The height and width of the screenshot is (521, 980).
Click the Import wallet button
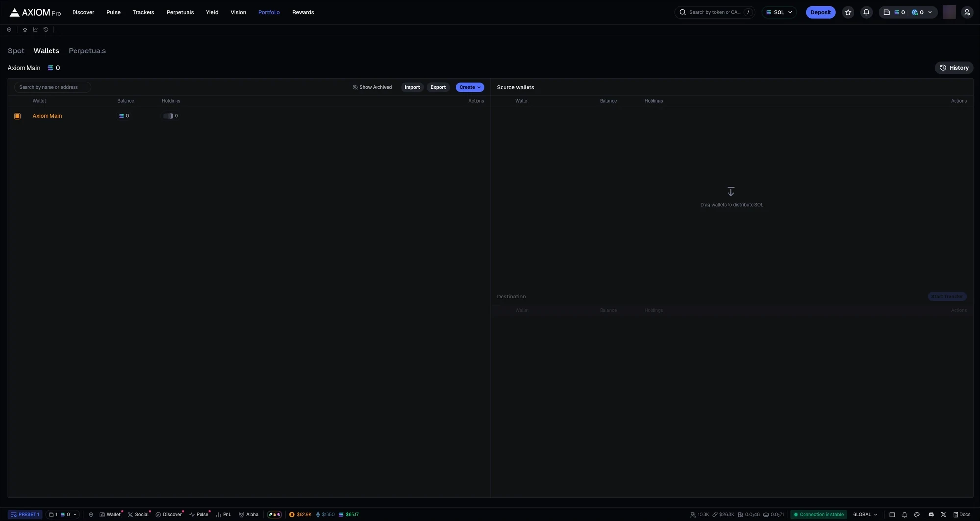coord(412,87)
